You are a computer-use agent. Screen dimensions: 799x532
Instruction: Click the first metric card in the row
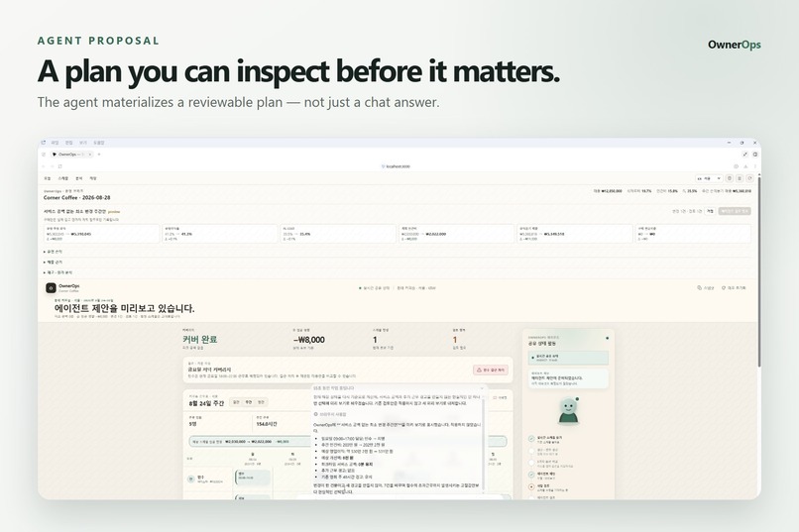pos(101,234)
